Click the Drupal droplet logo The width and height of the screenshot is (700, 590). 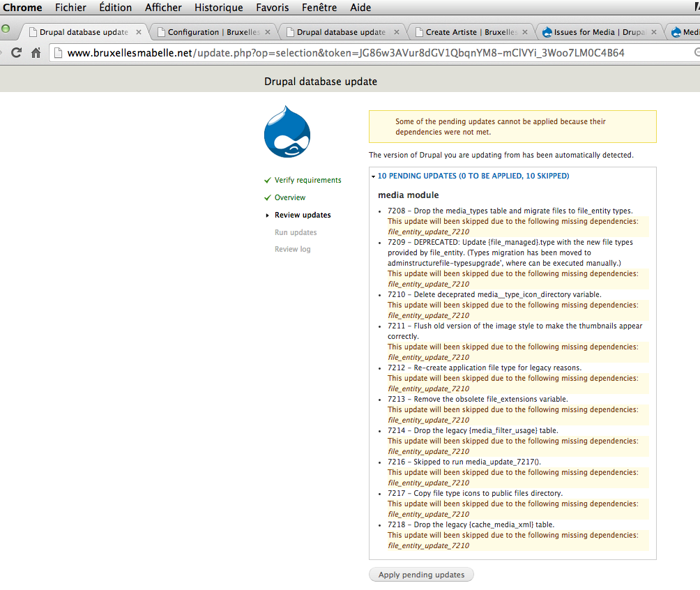(x=287, y=131)
